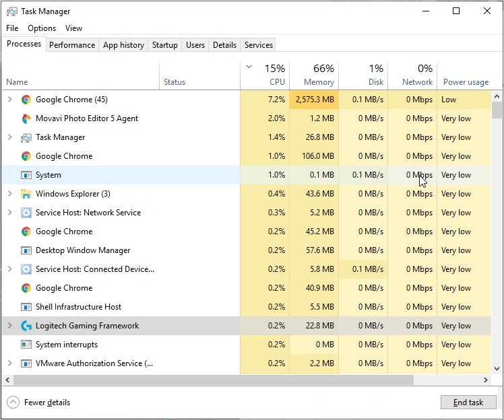
Task: Click the vertical scrollbar down arrow
Action: pos(497,369)
